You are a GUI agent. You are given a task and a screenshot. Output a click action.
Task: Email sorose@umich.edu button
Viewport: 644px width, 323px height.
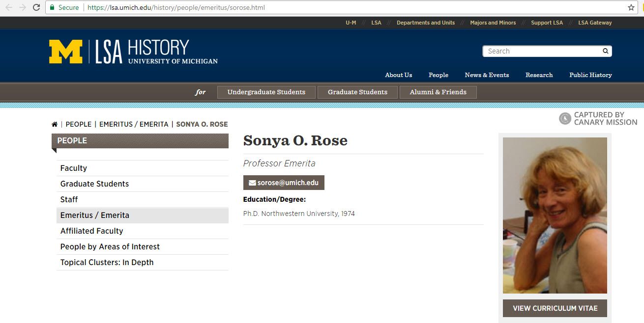point(284,183)
